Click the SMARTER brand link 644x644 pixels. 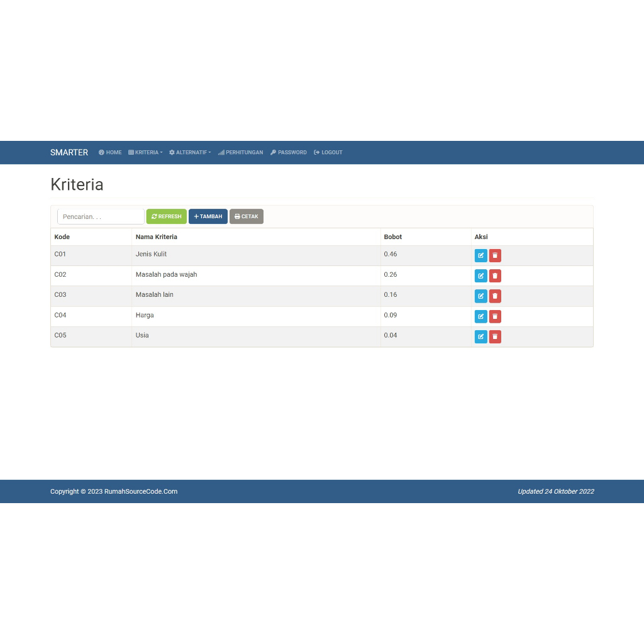click(69, 152)
